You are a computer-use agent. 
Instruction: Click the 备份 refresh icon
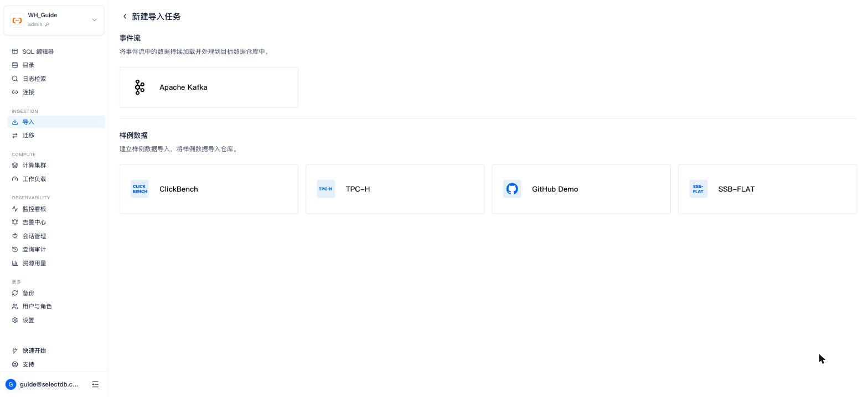coord(15,293)
